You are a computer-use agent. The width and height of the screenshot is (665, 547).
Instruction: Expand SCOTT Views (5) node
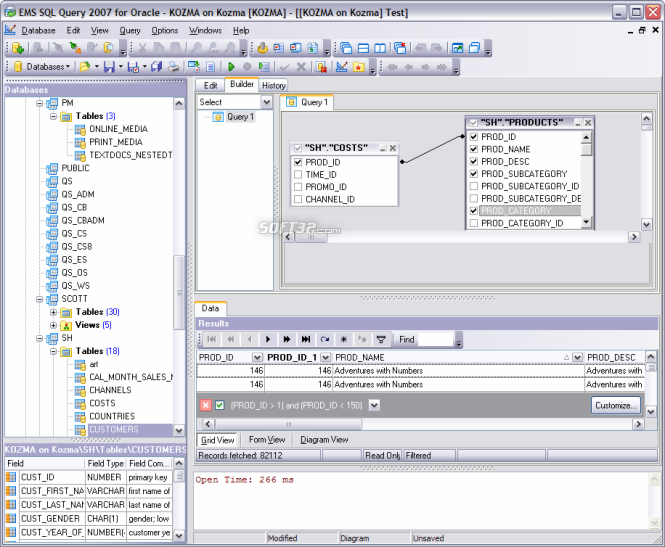click(53, 325)
